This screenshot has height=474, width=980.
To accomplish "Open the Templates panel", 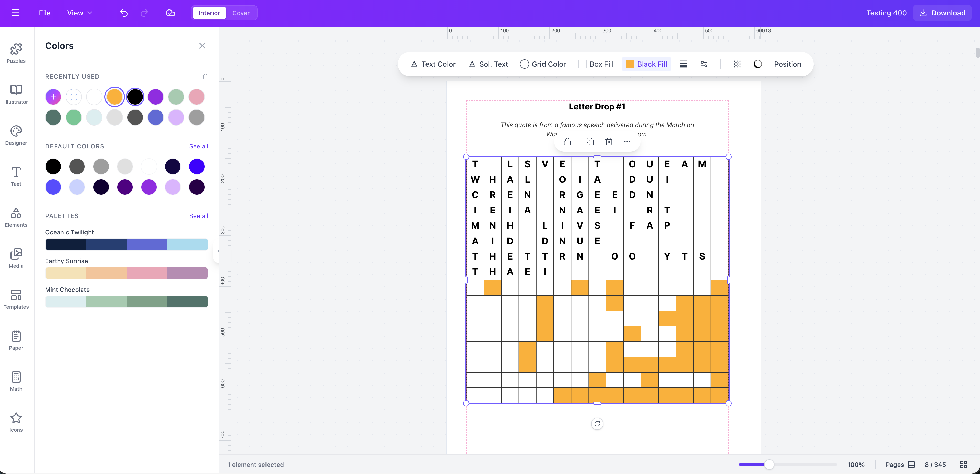I will pos(16,299).
